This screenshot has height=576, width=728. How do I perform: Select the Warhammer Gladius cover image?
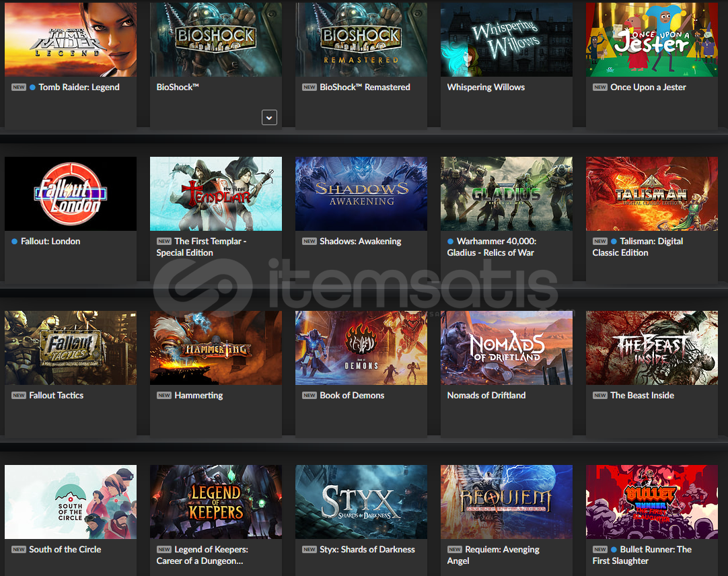(x=507, y=194)
